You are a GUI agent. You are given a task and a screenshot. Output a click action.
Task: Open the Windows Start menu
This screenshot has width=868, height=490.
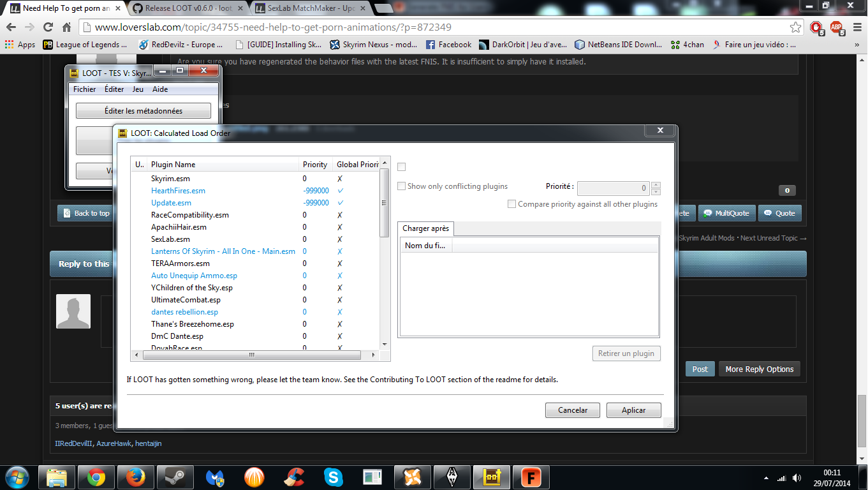click(17, 477)
